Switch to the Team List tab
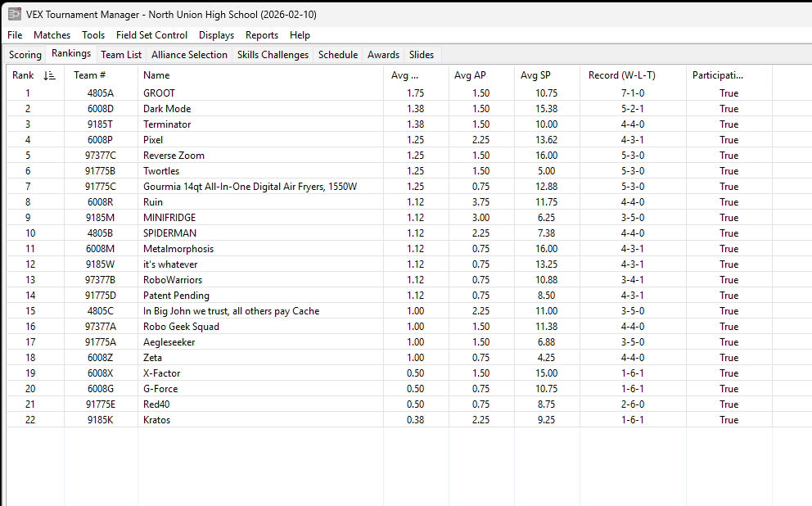This screenshot has width=812, height=506. (x=121, y=55)
